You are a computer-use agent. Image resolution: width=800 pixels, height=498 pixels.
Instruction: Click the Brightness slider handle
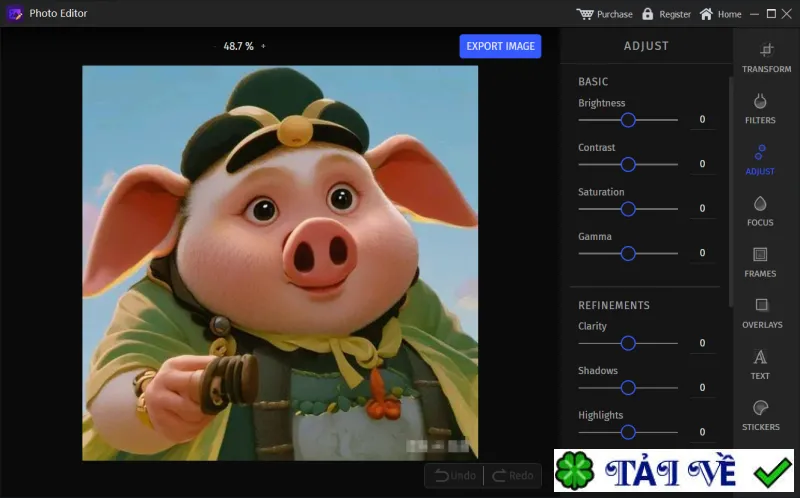click(628, 120)
